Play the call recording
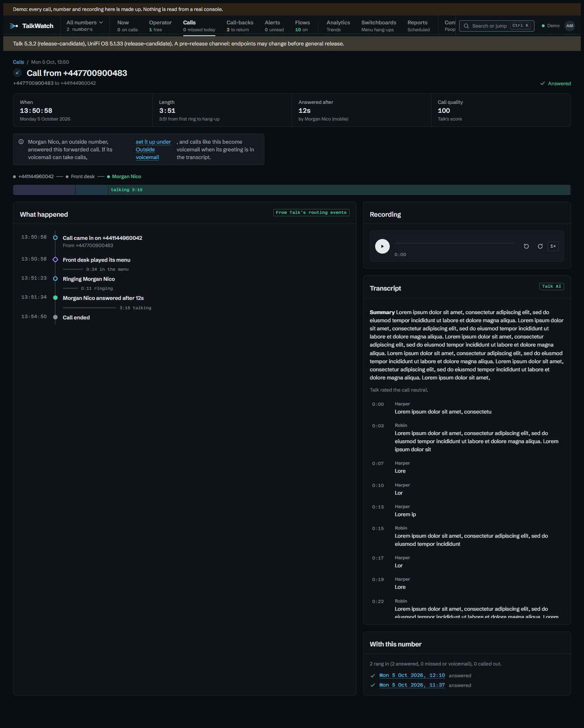Screen dimensions: 584x728 tap(382, 246)
